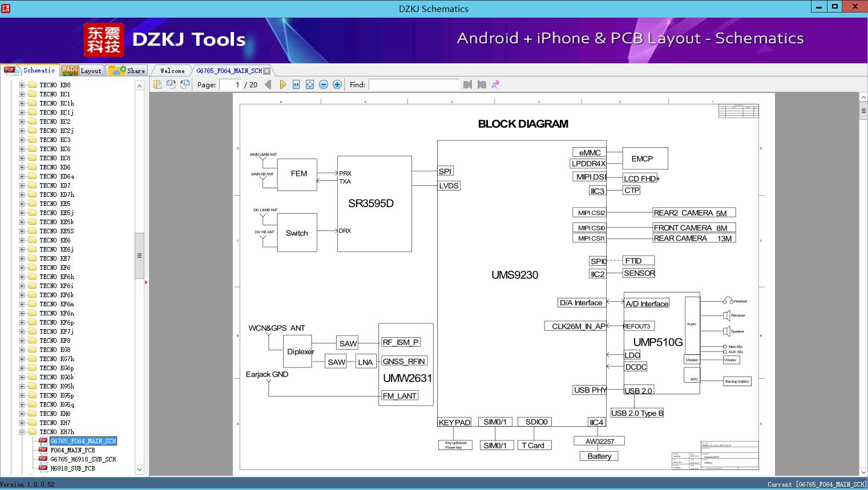
Task: Click the match case search icon
Action: click(495, 84)
